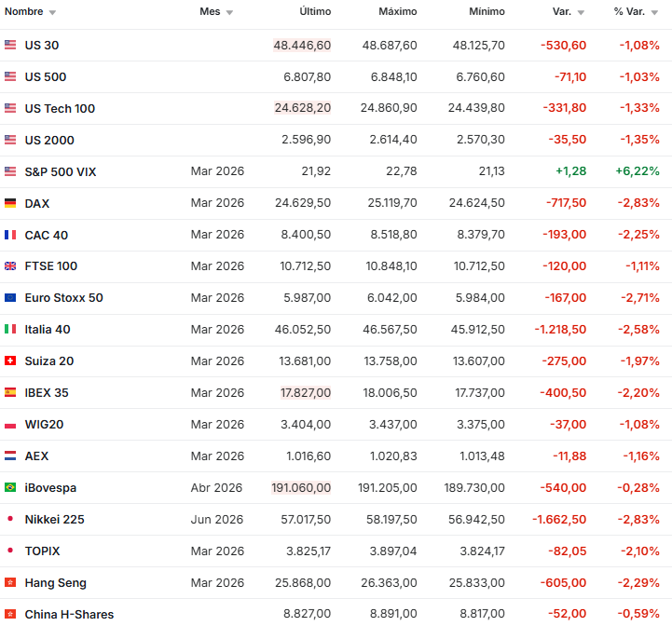
Task: Click the German flag next to DAX
Action: point(10,203)
